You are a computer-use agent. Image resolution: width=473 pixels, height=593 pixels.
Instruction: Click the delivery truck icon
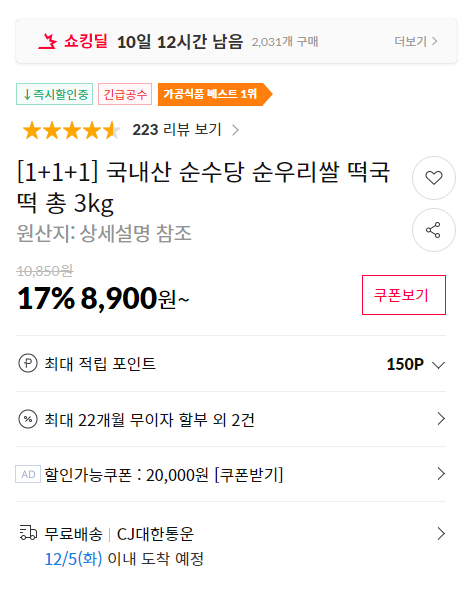tap(28, 532)
